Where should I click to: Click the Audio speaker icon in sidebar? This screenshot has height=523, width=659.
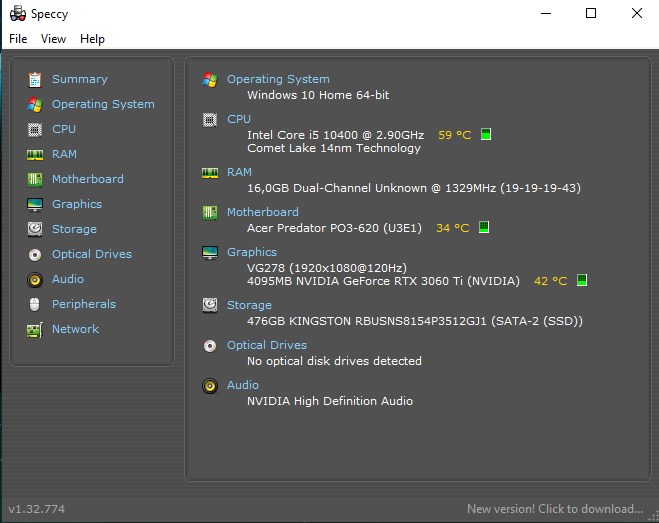click(x=35, y=279)
